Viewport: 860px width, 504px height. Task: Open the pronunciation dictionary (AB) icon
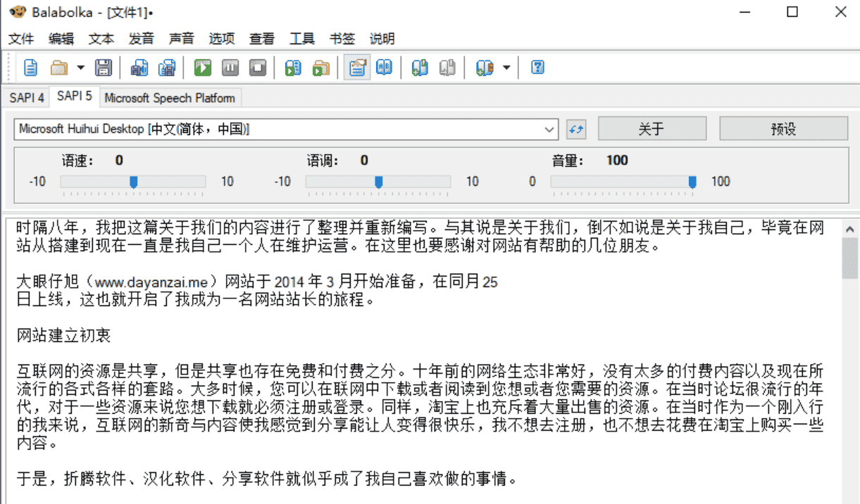tap(384, 67)
